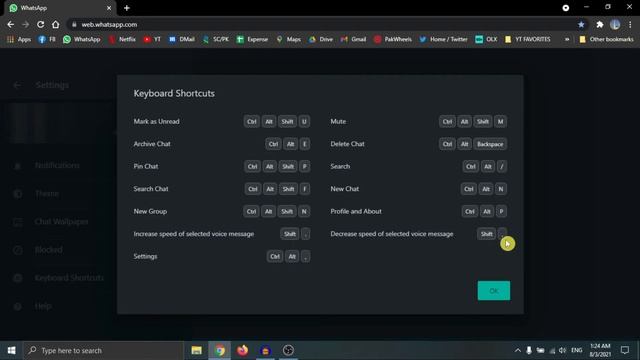Open OBS Studio from the taskbar
640x360 pixels.
click(288, 351)
